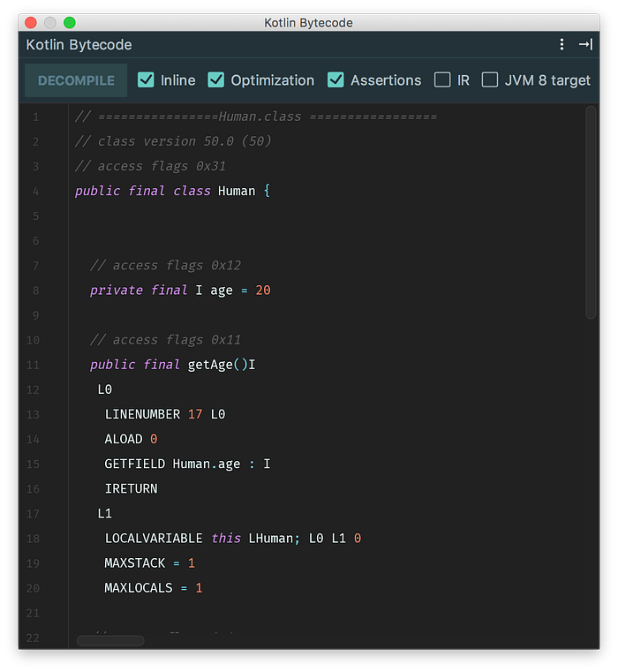Screen dimensions: 618x672
Task: Click the 'LINENUMBER 17 L0' instruction
Action: pos(165,414)
